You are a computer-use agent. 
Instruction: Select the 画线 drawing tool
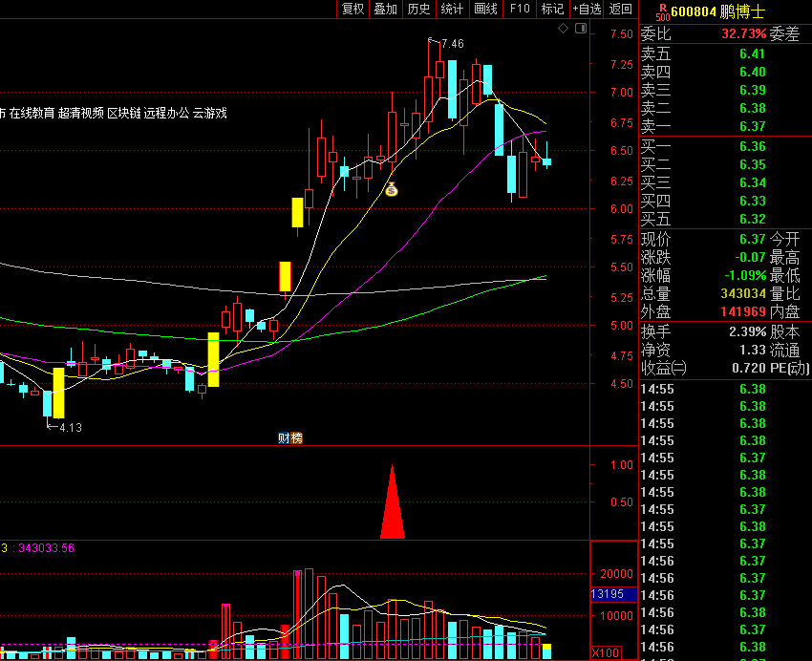pos(485,9)
